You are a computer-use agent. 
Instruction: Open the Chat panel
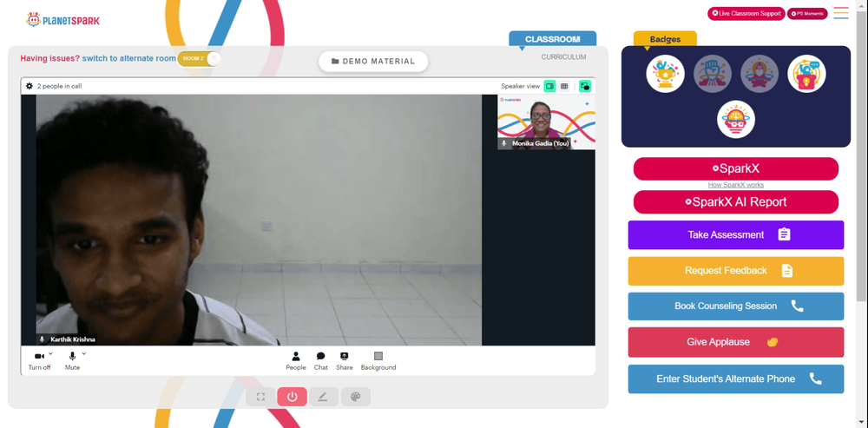(320, 361)
